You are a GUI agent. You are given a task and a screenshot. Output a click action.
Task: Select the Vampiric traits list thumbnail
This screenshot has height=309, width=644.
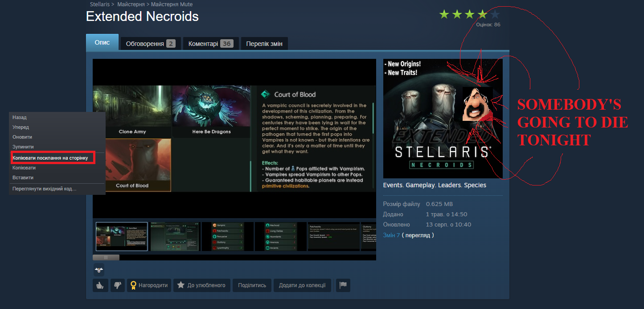click(x=228, y=236)
